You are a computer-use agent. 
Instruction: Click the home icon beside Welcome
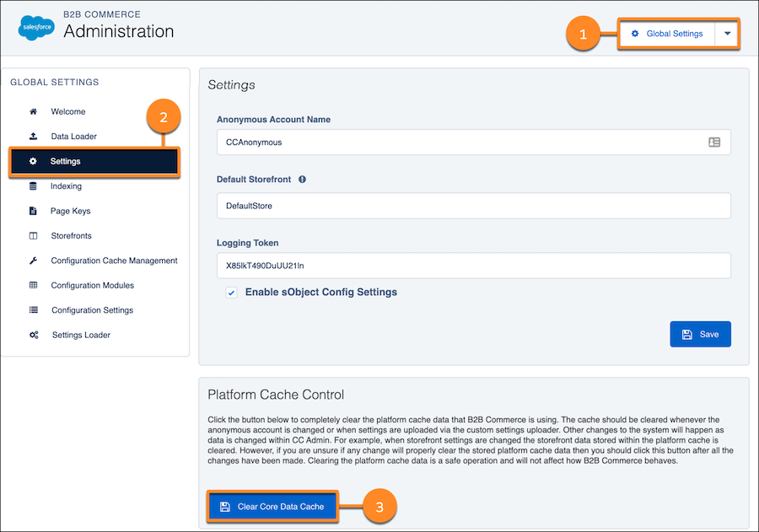click(33, 111)
